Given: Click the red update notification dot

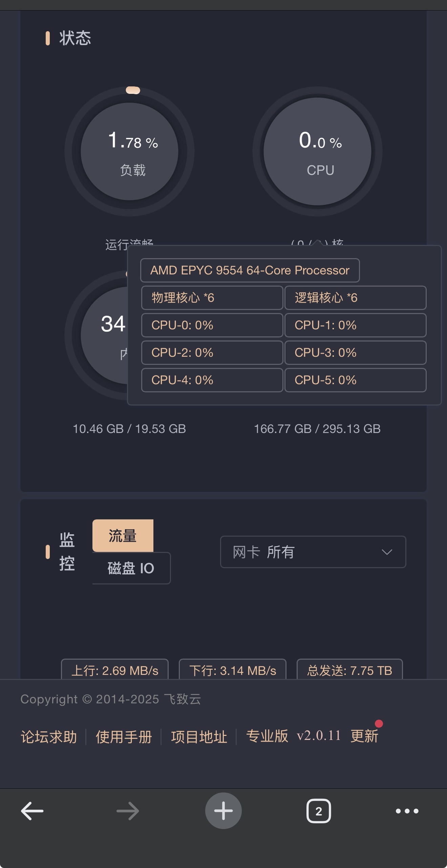Looking at the screenshot, I should click(x=379, y=724).
